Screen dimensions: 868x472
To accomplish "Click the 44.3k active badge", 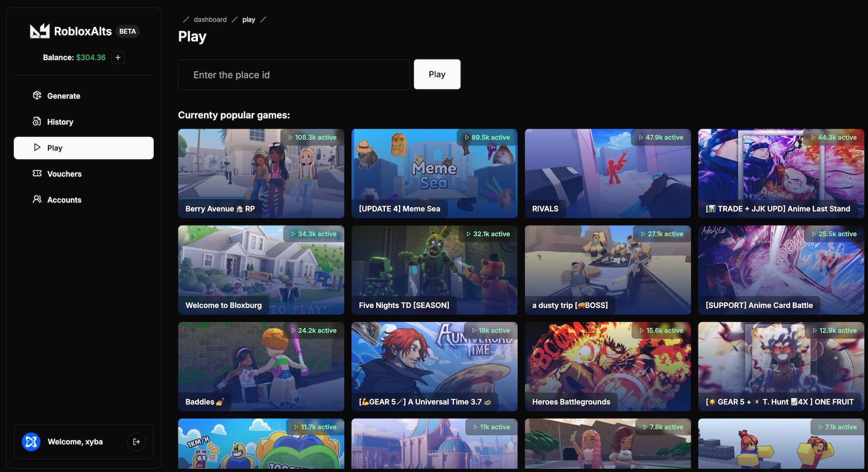I will [834, 137].
